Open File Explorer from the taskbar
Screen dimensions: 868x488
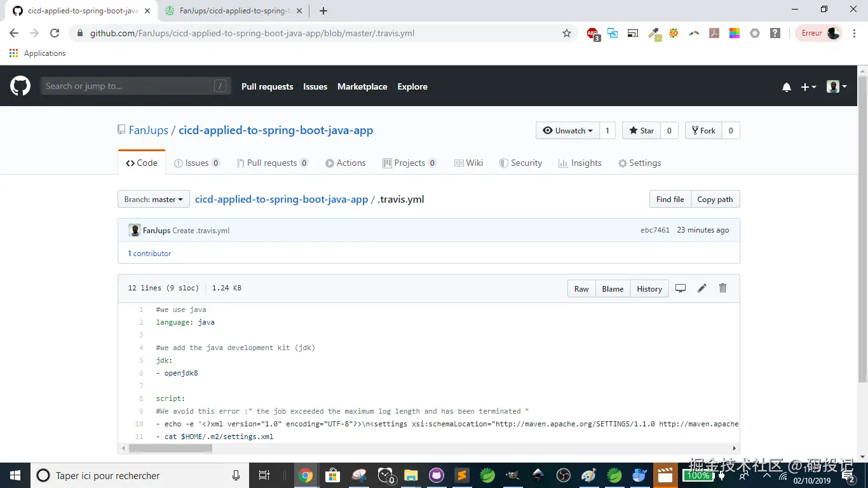pos(410,475)
